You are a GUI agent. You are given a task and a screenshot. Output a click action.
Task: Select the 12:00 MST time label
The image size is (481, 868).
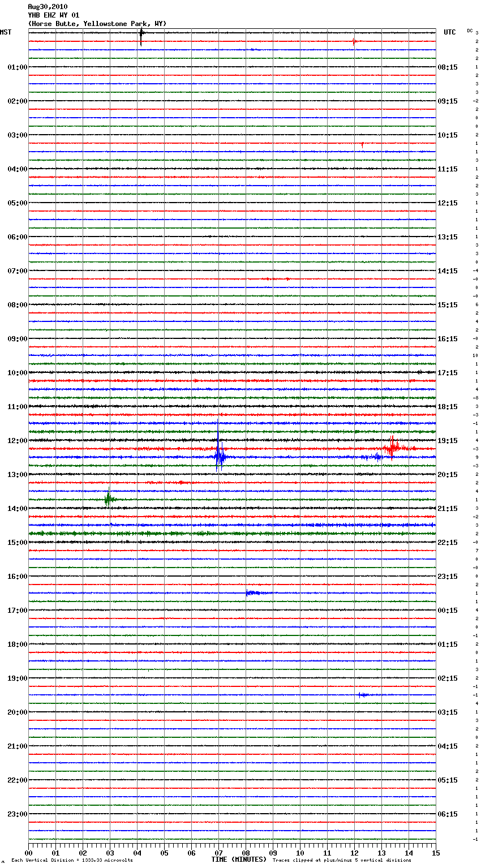[x=18, y=441]
